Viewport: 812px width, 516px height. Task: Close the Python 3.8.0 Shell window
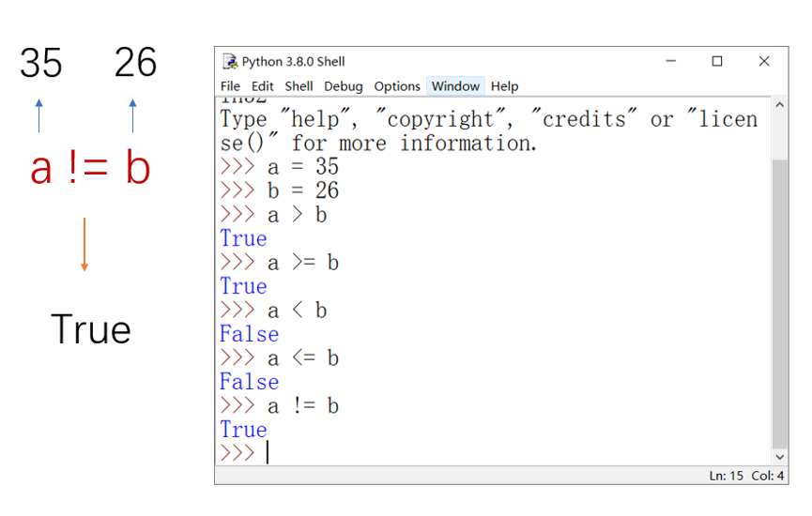coord(764,61)
